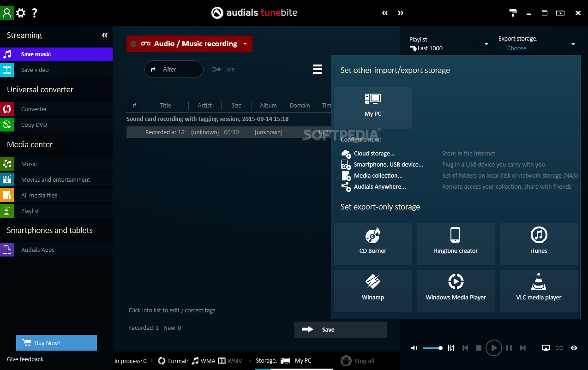This screenshot has width=588, height=370.
Task: Pause playback
Action: point(509,348)
